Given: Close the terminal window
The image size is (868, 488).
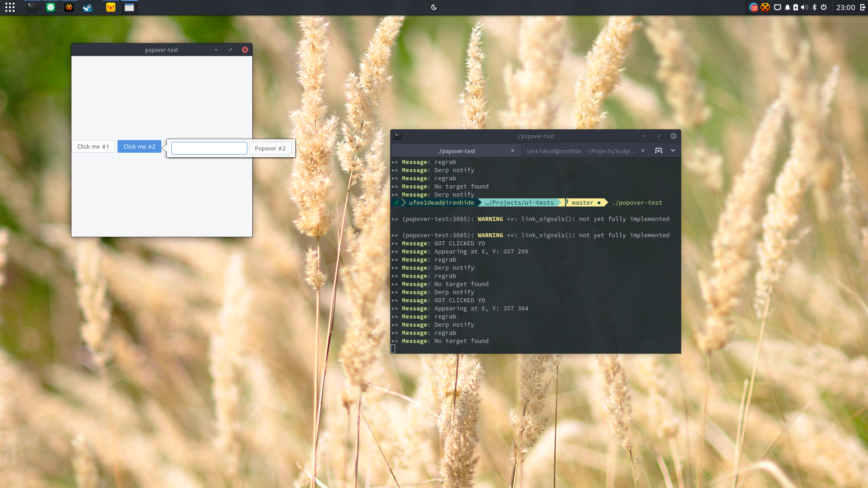Looking at the screenshot, I should point(674,136).
